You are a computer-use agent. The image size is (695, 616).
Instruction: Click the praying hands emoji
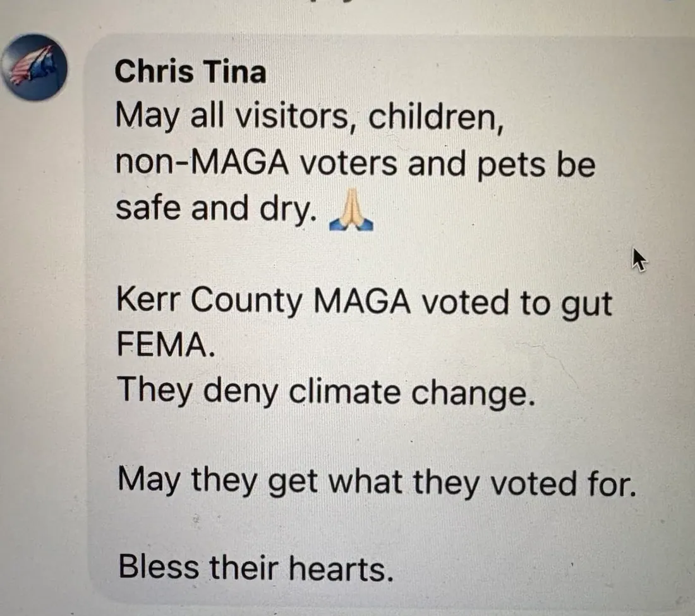pyautogui.click(x=351, y=210)
